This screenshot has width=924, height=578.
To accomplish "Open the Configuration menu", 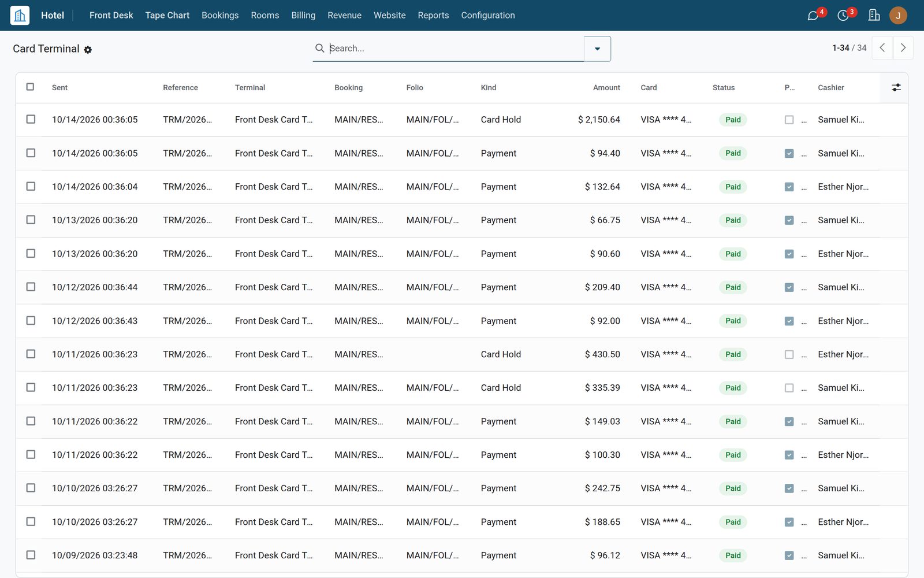I will (x=488, y=15).
